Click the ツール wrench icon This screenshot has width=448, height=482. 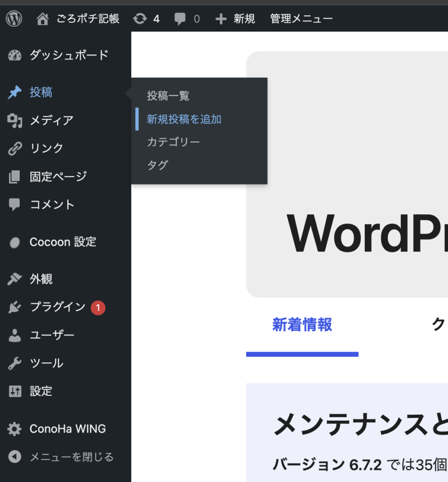[15, 363]
